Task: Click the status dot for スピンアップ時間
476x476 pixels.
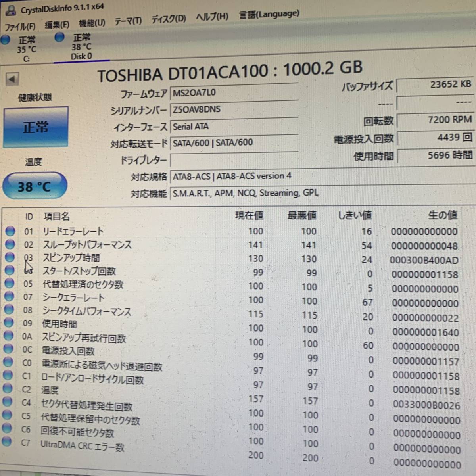Action: click(x=10, y=257)
